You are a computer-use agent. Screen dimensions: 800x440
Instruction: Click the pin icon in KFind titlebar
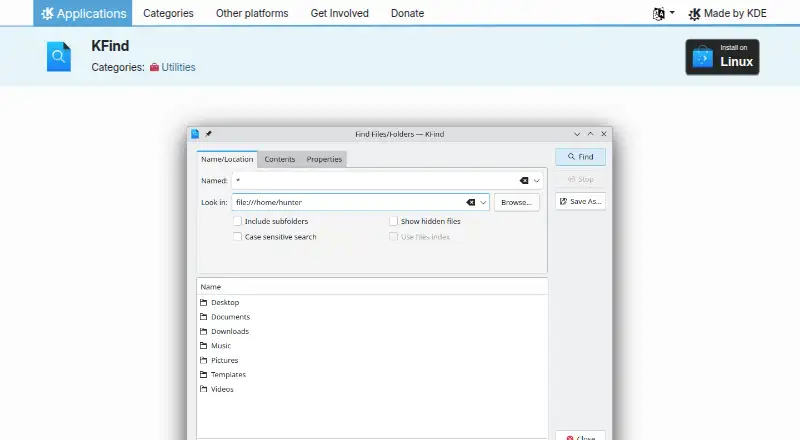tap(208, 134)
